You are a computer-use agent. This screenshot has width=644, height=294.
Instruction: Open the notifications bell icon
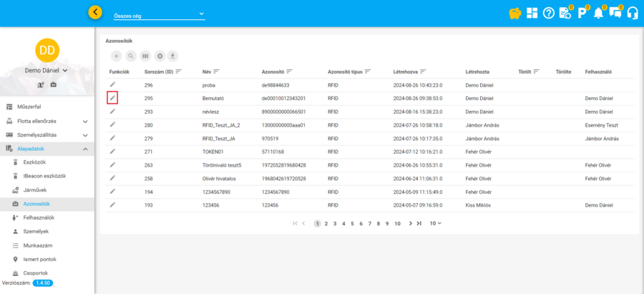click(597, 13)
